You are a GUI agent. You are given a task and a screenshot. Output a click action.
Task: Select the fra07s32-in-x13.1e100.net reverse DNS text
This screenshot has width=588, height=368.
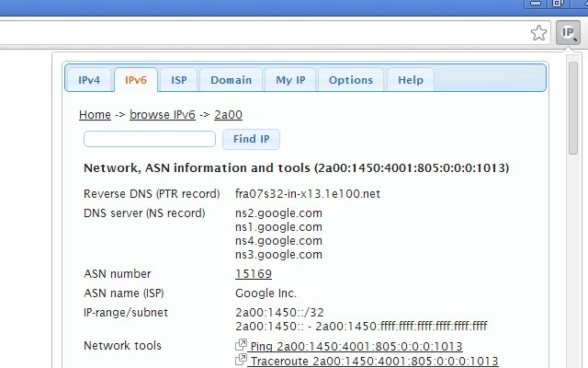pyautogui.click(x=308, y=194)
